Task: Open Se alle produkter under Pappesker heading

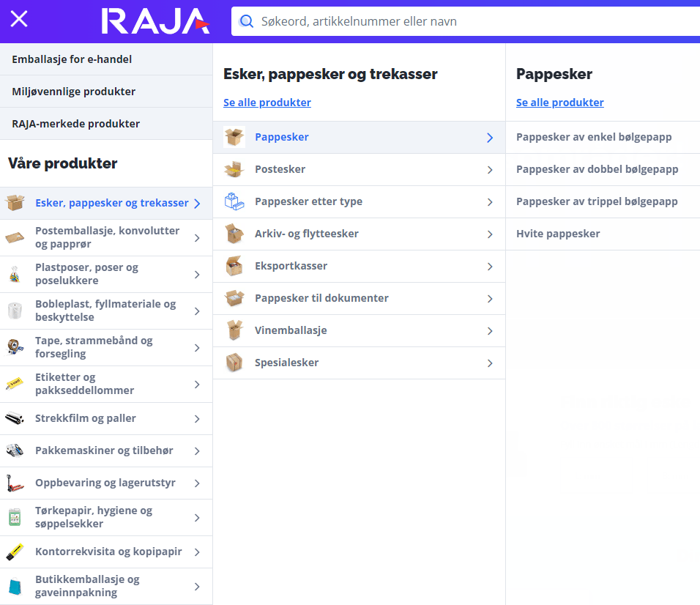Action: (560, 103)
